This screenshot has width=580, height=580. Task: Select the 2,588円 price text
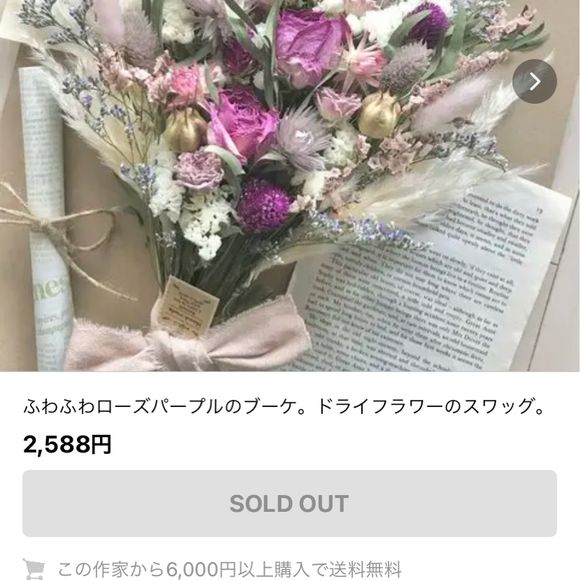pos(67,444)
